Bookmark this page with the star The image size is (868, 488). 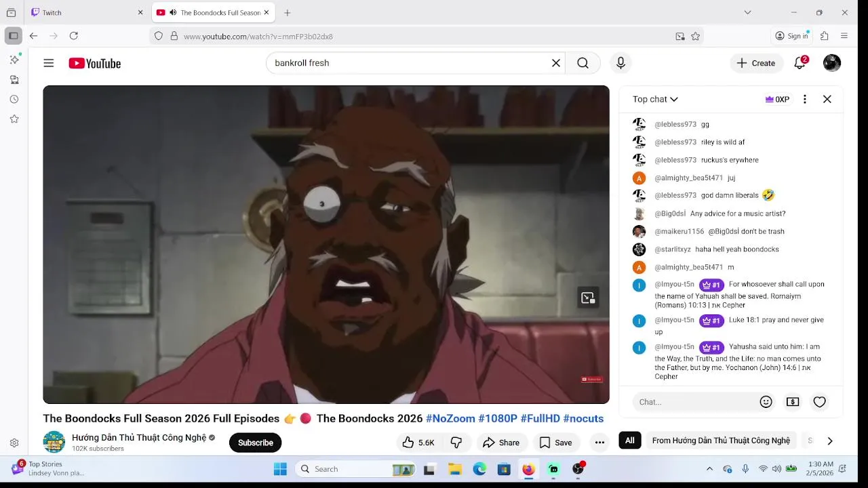click(x=695, y=36)
